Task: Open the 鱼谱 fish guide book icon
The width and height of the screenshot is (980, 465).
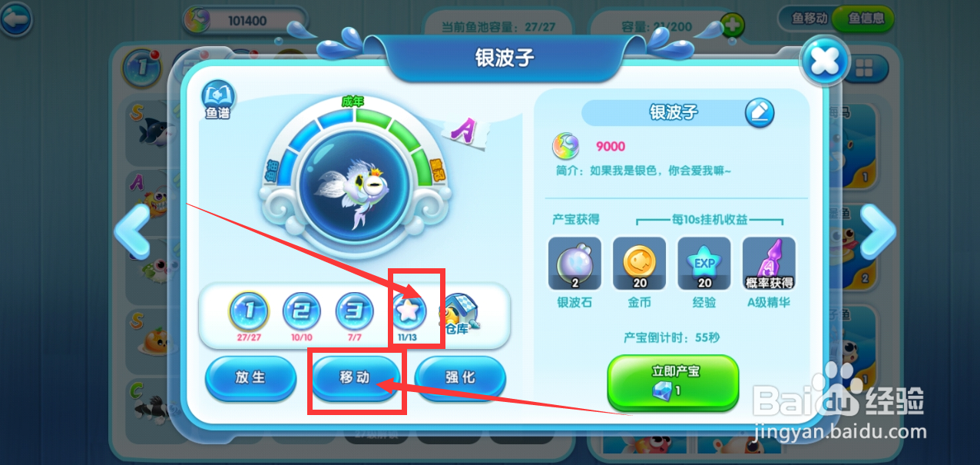Action: coord(218,101)
